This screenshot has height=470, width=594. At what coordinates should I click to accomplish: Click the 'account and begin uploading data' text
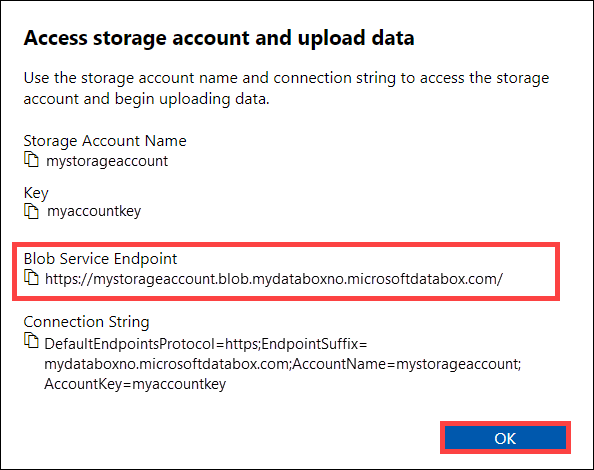point(147,99)
